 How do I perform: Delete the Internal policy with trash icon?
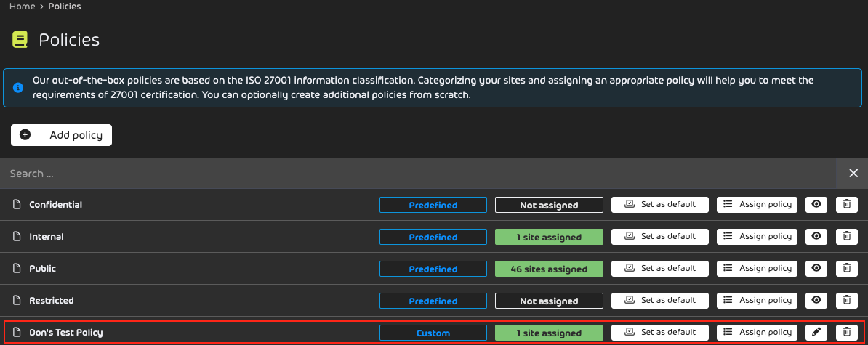click(x=846, y=237)
